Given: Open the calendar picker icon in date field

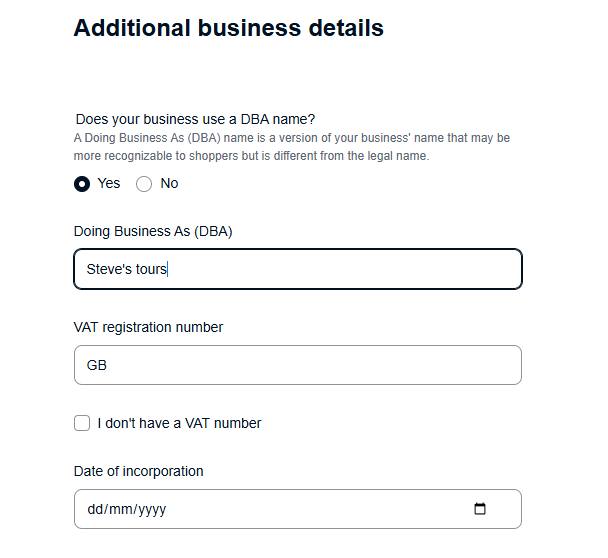Looking at the screenshot, I should (480, 509).
